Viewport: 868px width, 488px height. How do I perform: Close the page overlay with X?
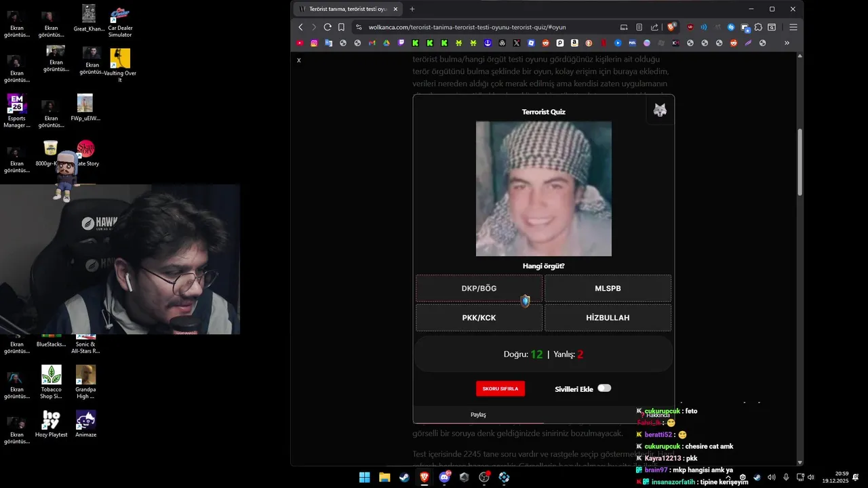(x=298, y=60)
